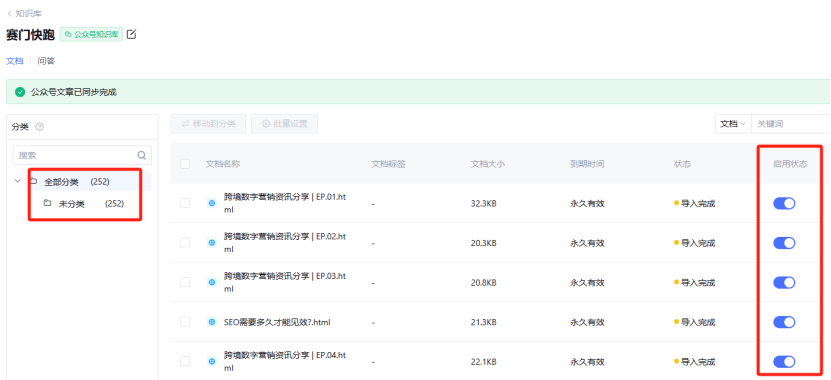
Task: Click the magnifier icon in the category search
Action: [142, 155]
